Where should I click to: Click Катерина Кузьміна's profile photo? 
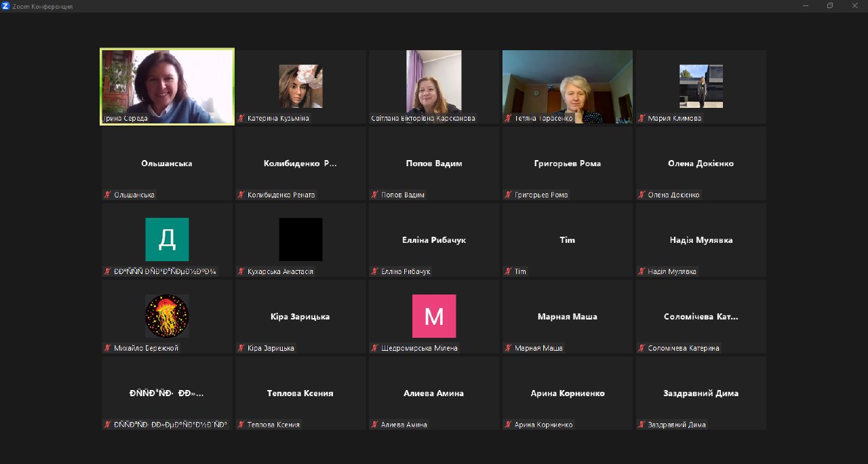pyautogui.click(x=300, y=86)
